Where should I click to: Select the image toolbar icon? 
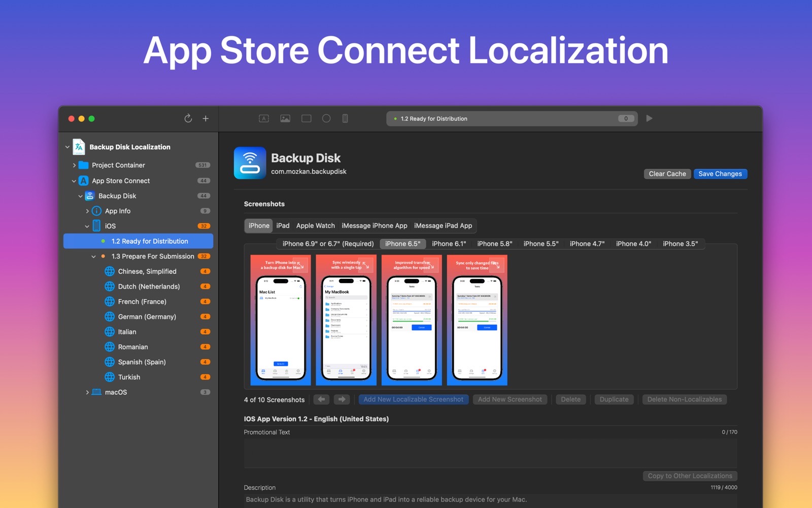(x=285, y=118)
